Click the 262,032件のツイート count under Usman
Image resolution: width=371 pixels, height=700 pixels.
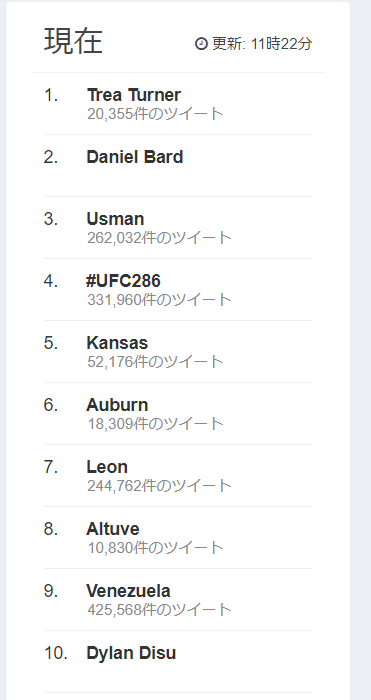click(x=159, y=238)
